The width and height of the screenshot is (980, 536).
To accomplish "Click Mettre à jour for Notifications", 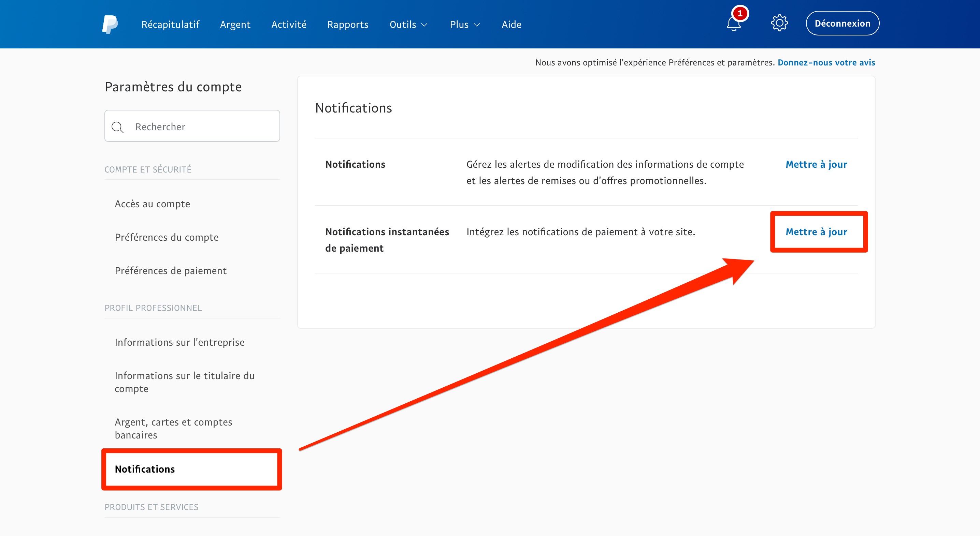I will (816, 164).
